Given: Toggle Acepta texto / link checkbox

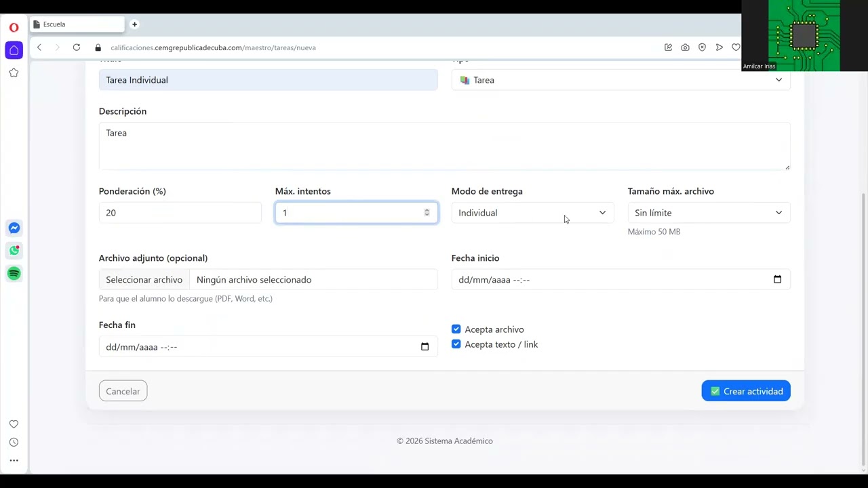Looking at the screenshot, I should 456,344.
